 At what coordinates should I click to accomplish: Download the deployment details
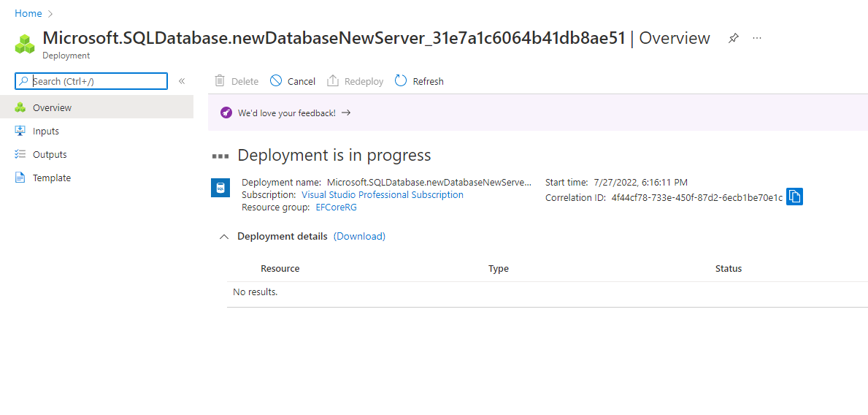pos(359,236)
